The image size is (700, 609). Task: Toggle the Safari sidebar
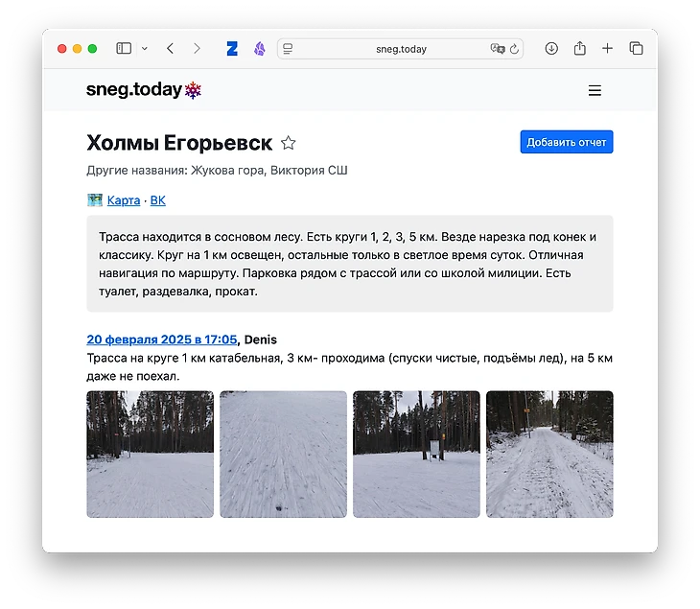point(124,49)
